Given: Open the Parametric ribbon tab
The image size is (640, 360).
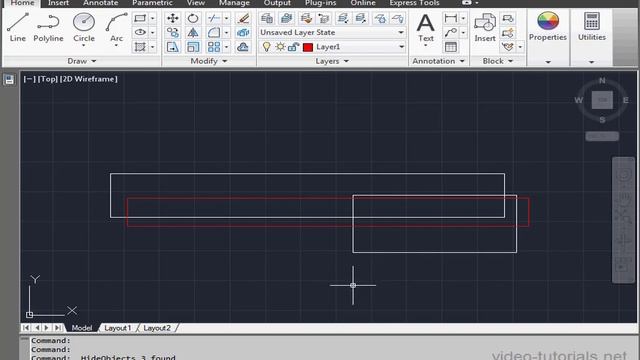Looking at the screenshot, I should point(152,3).
